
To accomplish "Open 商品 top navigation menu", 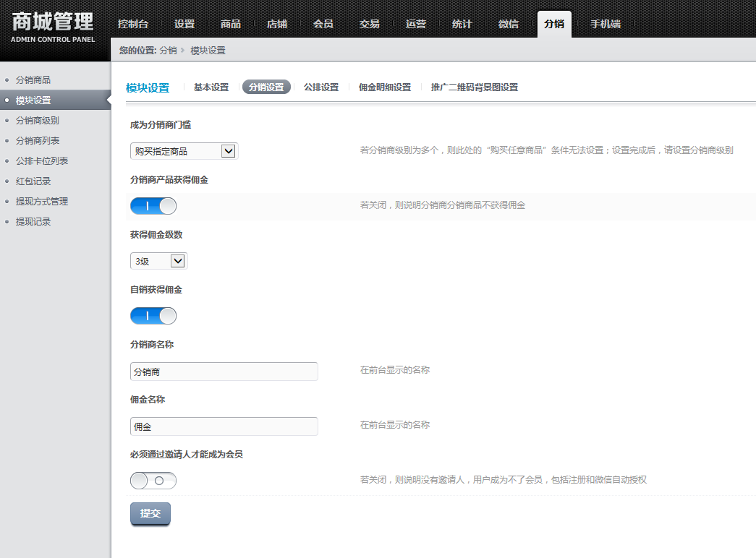I will tap(231, 24).
